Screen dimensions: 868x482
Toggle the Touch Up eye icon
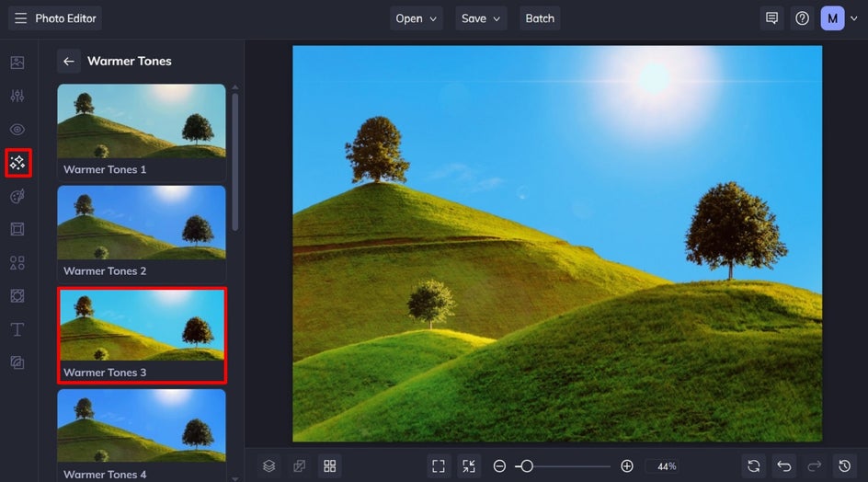(17, 130)
